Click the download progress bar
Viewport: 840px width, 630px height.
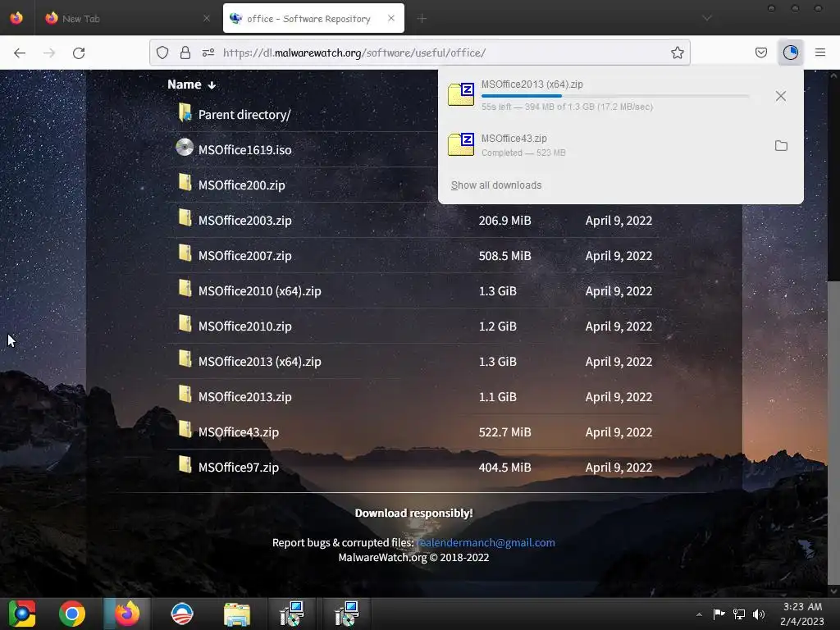click(615, 96)
